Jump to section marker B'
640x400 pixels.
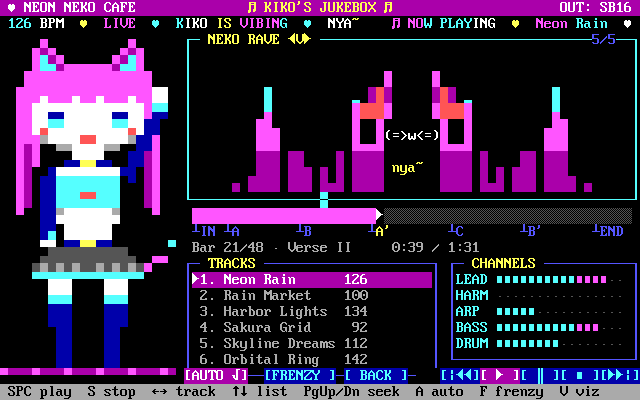point(531,231)
